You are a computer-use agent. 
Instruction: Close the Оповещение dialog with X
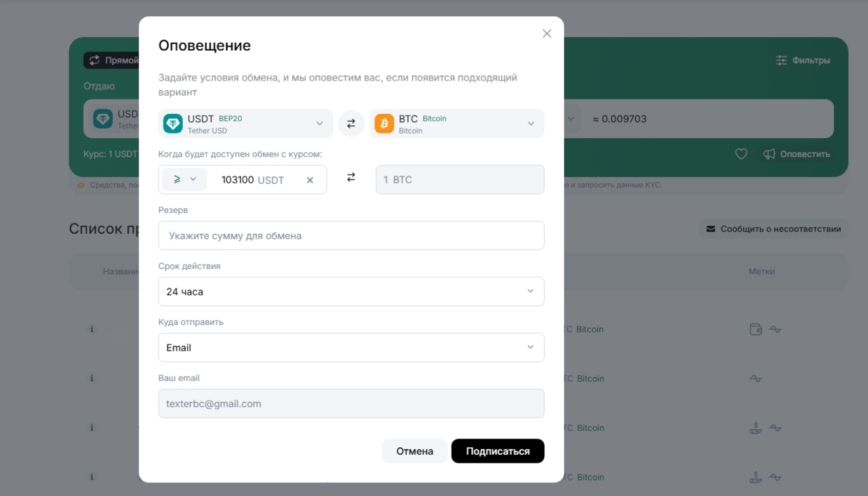click(x=547, y=34)
